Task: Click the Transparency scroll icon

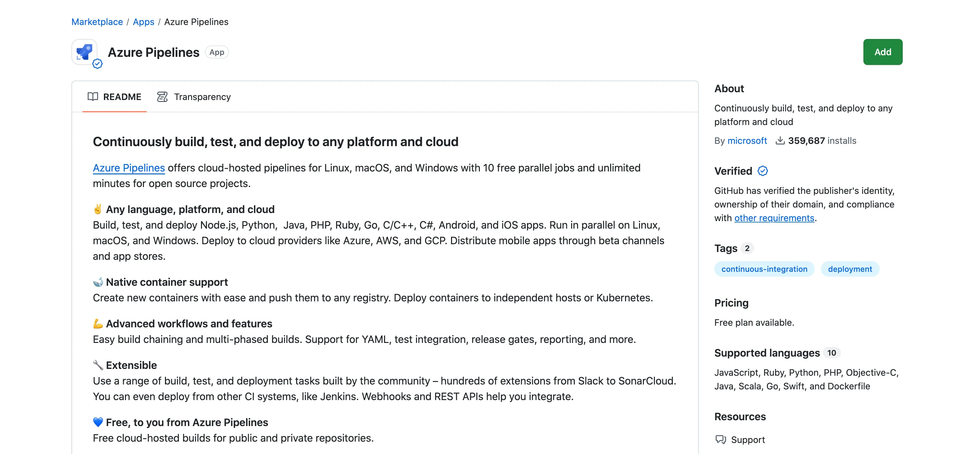Action: [162, 97]
